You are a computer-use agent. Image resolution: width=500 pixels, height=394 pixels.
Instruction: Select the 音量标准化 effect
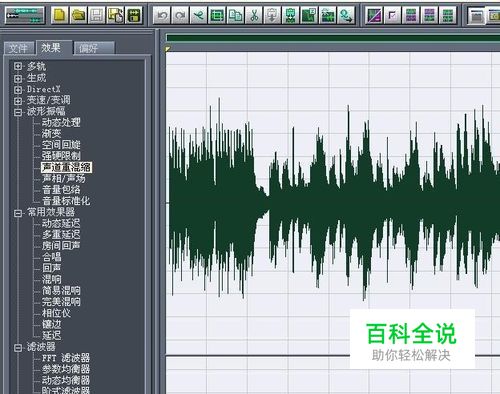[x=66, y=201]
